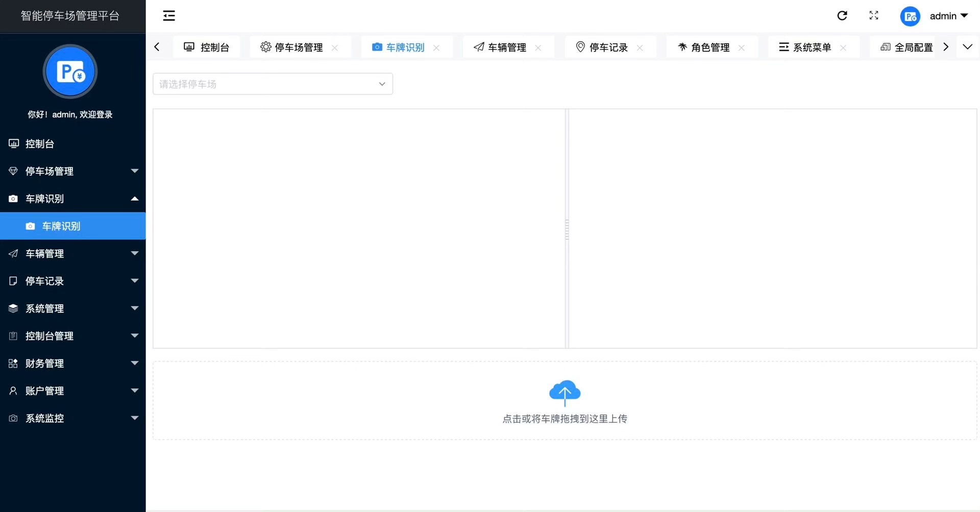Close the 车辆管理 tab
The height and width of the screenshot is (512, 980).
(538, 47)
